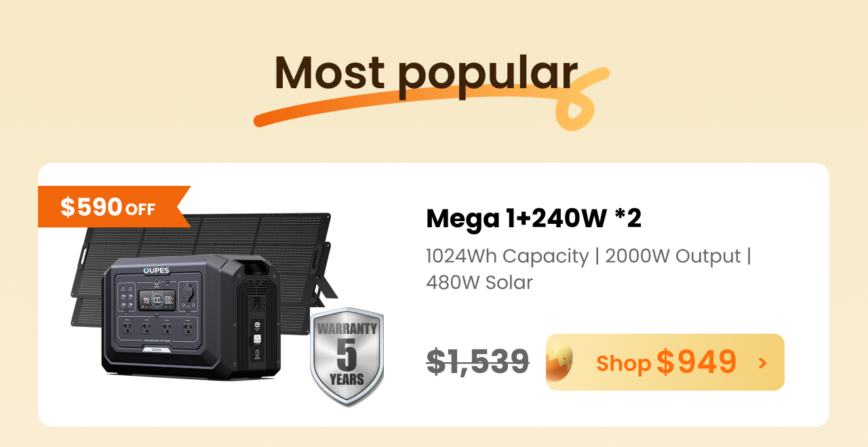Click the right chevron arrow on Shop button
The image size is (868, 447).
763,363
